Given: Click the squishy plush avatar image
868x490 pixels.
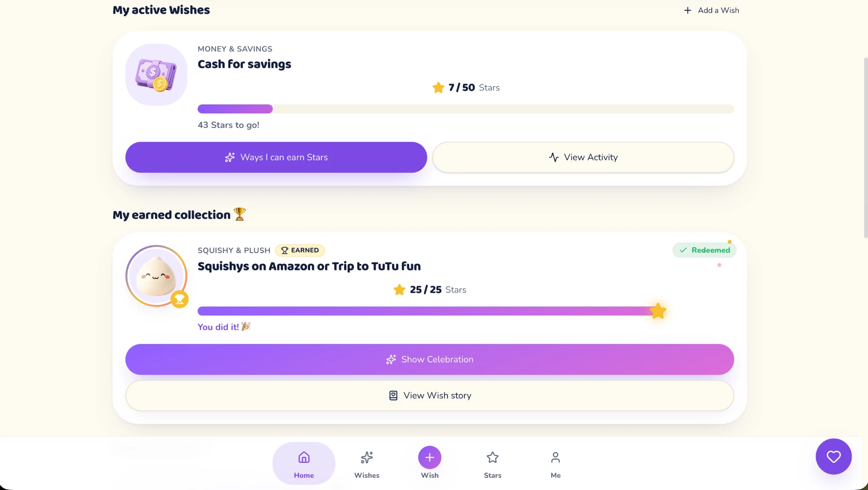Looking at the screenshot, I should coord(156,276).
